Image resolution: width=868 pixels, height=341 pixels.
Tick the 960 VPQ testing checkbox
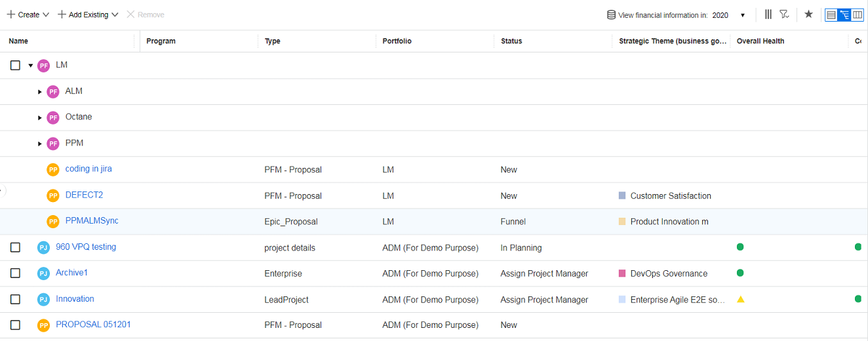point(16,247)
